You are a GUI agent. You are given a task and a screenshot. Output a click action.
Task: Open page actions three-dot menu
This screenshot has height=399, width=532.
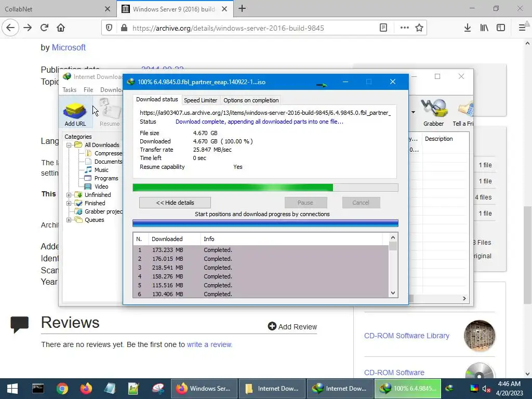pos(404,28)
